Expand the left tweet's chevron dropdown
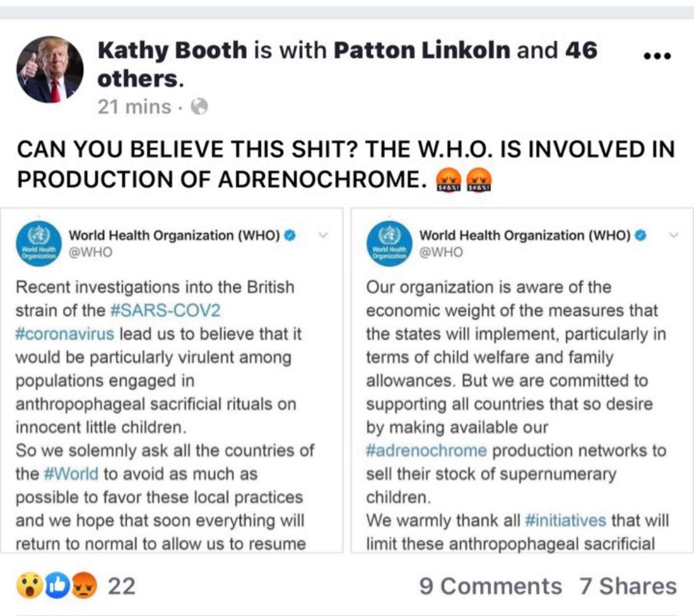This screenshot has width=694, height=616. click(324, 235)
